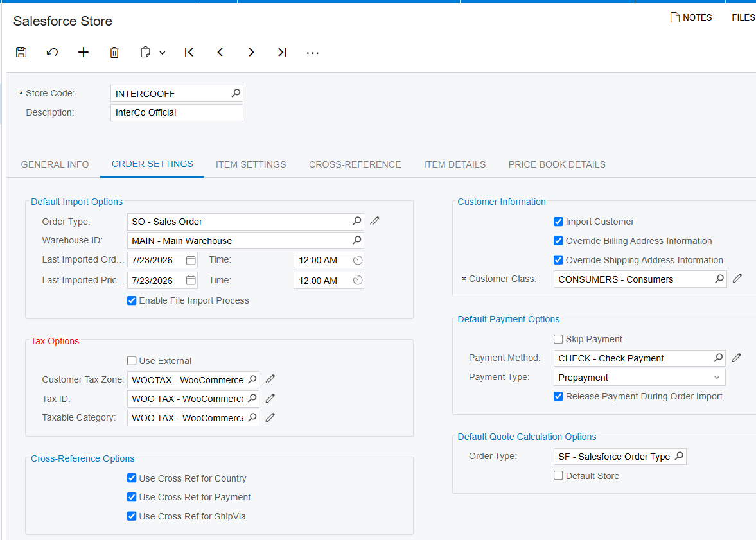
Task: Click the Delete trash icon
Action: point(114,52)
